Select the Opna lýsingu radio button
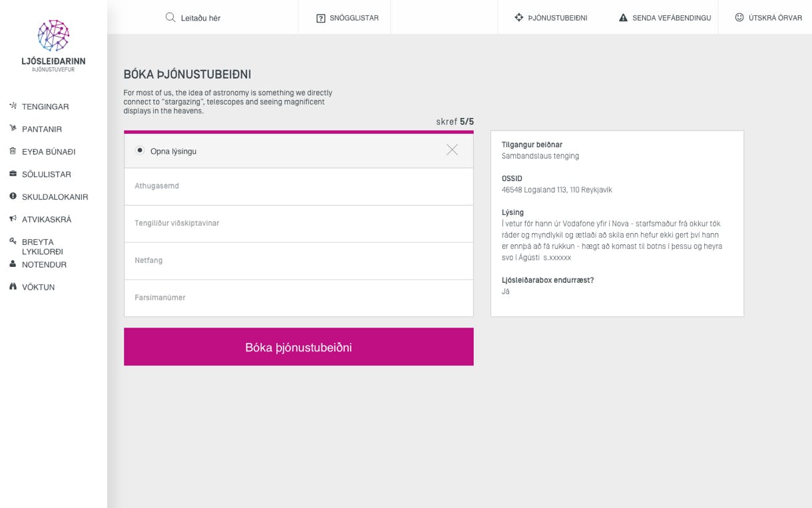The width and height of the screenshot is (812, 508). point(140,150)
